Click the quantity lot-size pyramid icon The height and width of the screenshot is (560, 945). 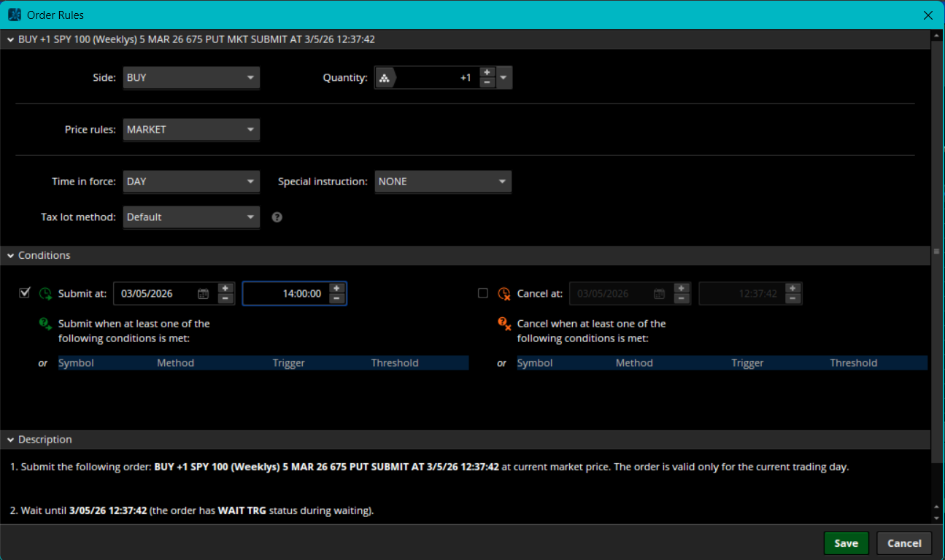tap(385, 78)
